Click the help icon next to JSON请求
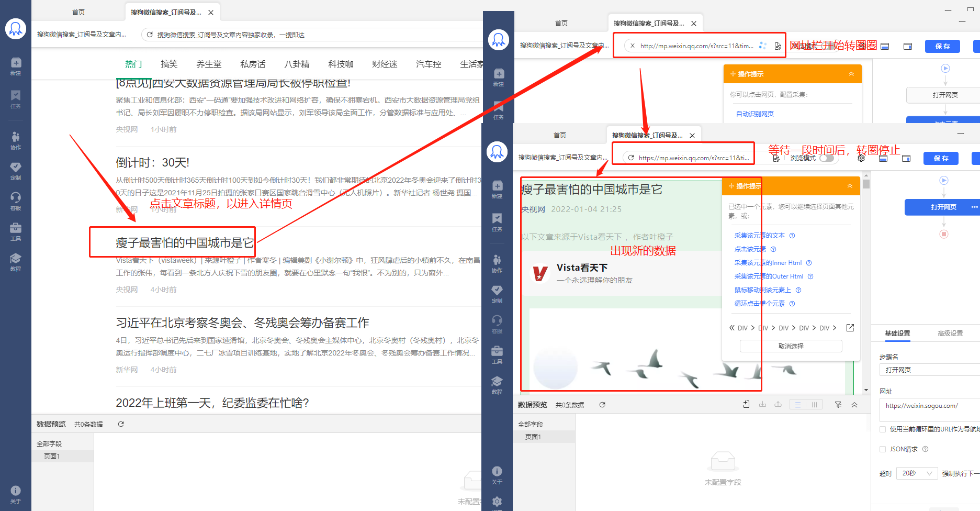This screenshot has height=511, width=980. point(925,449)
